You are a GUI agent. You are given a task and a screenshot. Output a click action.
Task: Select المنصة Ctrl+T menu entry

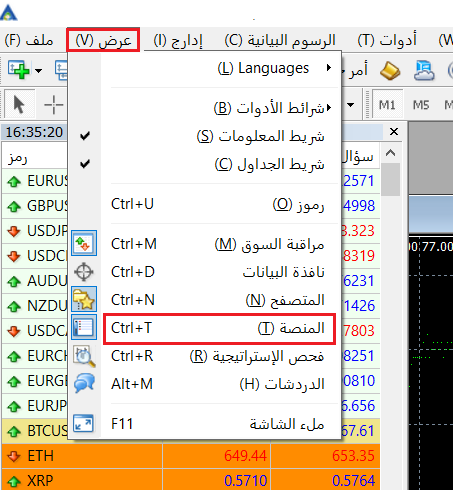[219, 328]
